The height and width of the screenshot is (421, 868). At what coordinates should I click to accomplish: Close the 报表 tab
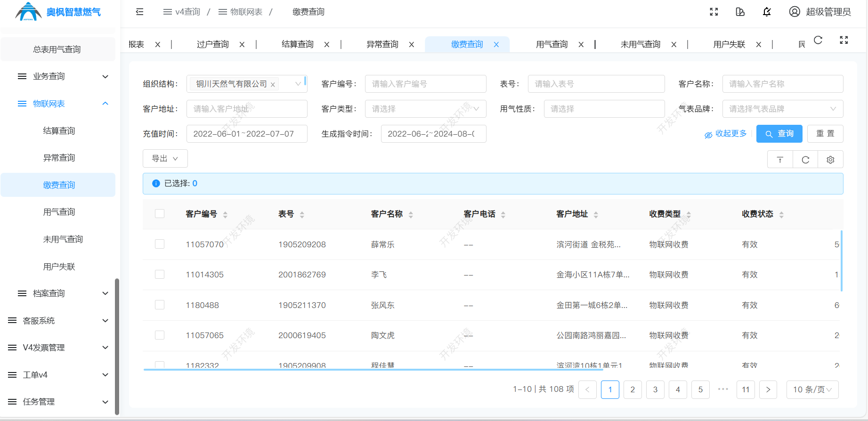(158, 44)
